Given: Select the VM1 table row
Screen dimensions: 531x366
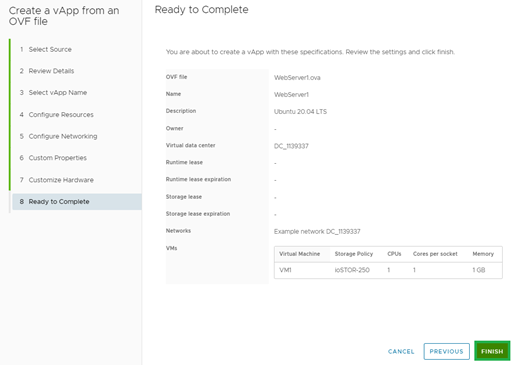Looking at the screenshot, I should [388, 270].
